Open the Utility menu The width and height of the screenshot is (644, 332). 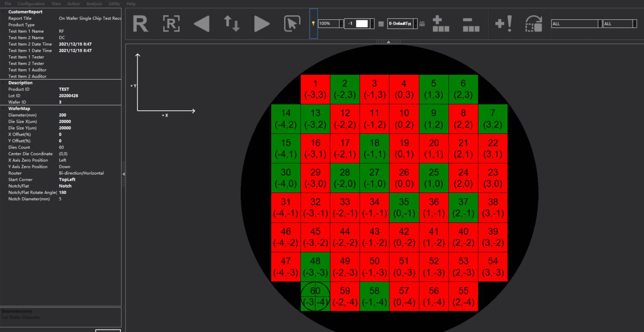114,4
